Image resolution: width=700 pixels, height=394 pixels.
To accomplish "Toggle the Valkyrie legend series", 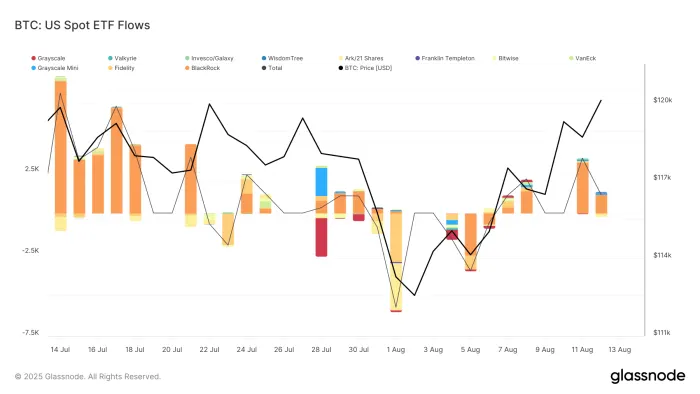I will (x=122, y=58).
